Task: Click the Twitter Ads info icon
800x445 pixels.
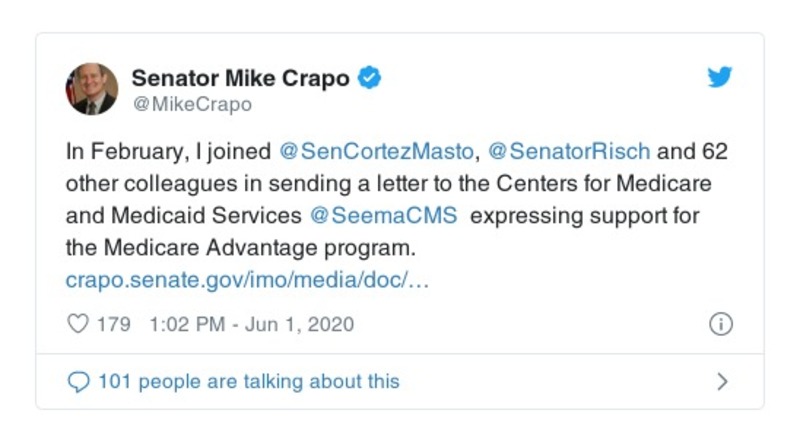Action: [720, 325]
